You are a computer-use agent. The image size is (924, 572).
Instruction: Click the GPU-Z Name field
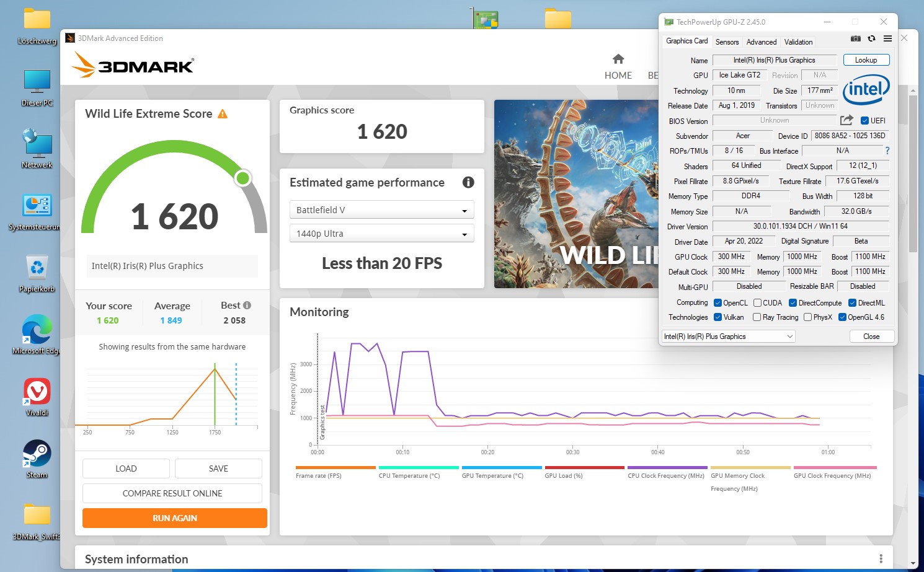774,60
